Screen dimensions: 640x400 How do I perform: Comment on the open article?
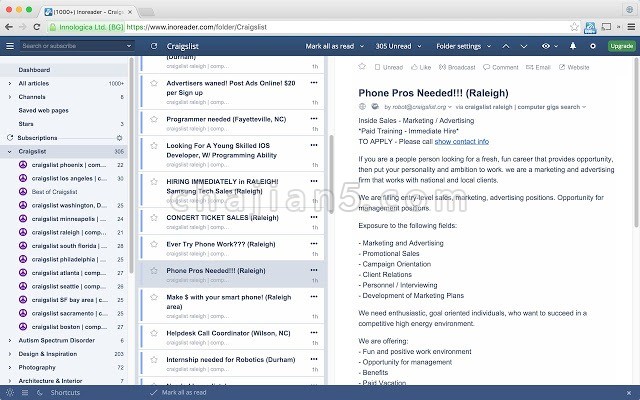point(500,67)
